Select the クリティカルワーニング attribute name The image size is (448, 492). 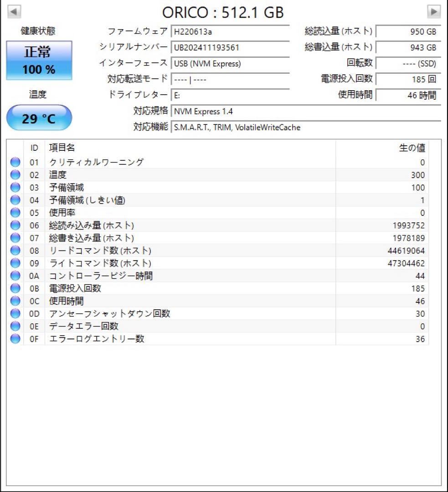pyautogui.click(x=96, y=162)
